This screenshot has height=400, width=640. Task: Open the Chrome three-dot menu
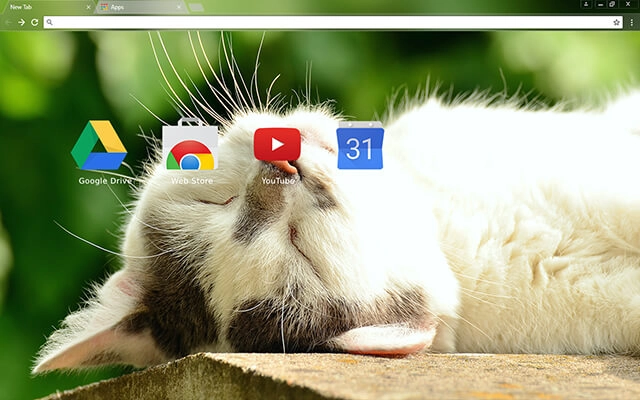pos(631,22)
